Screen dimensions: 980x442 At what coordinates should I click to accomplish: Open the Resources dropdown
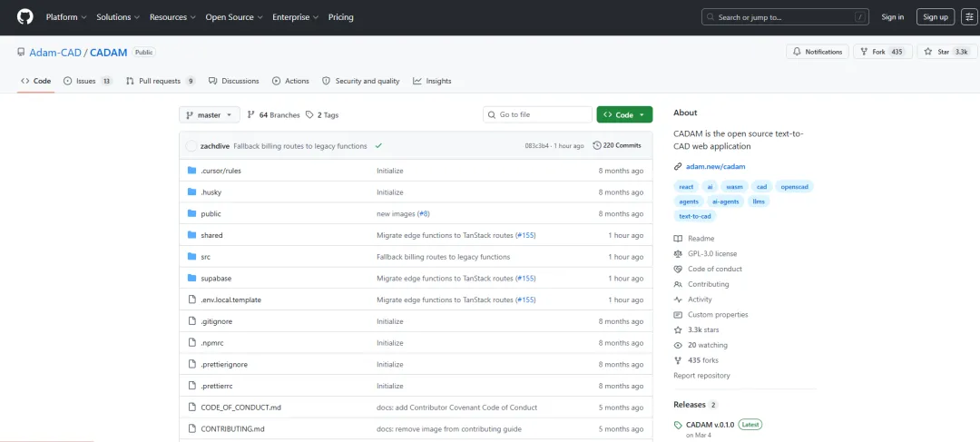(x=172, y=17)
